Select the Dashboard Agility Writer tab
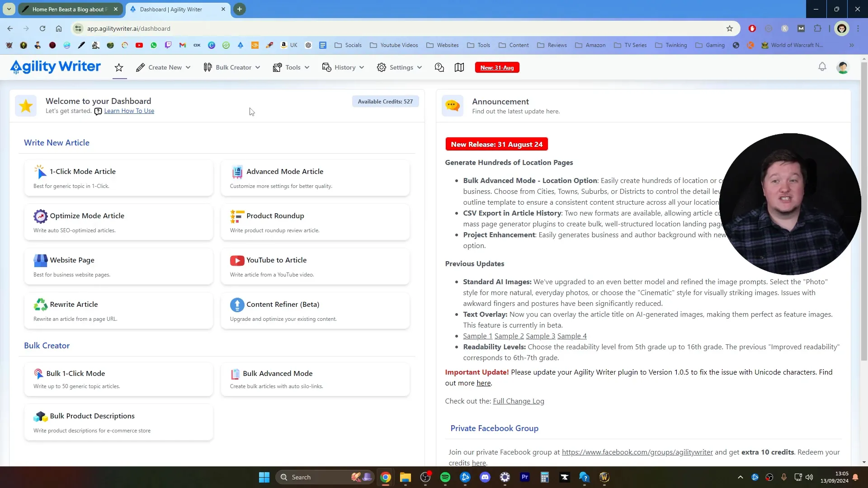Screen dimensions: 868x488 pyautogui.click(x=177, y=9)
